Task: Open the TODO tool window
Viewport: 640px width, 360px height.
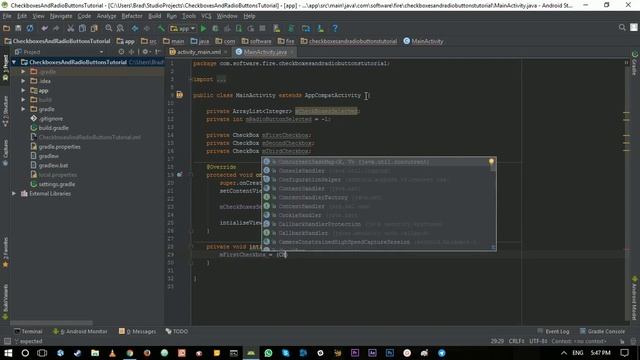Action: tap(177, 331)
